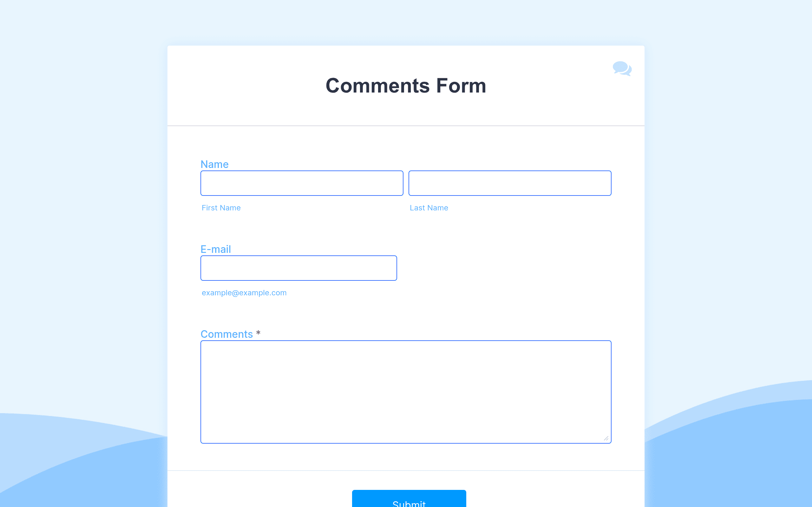Viewport: 812px width, 507px height.
Task: Click inside the Comments text area
Action: [x=406, y=392]
